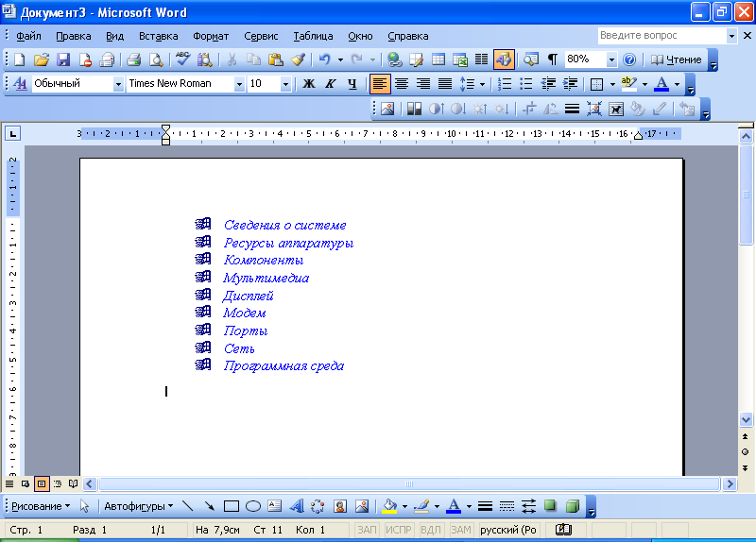Select the Rectangle drawing tool
This screenshot has height=542, width=756.
click(232, 506)
